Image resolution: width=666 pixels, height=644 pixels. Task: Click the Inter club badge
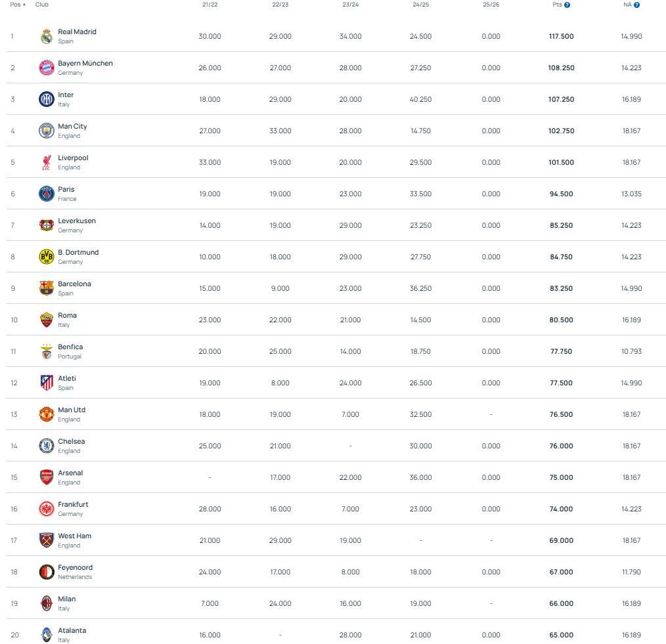(46, 99)
